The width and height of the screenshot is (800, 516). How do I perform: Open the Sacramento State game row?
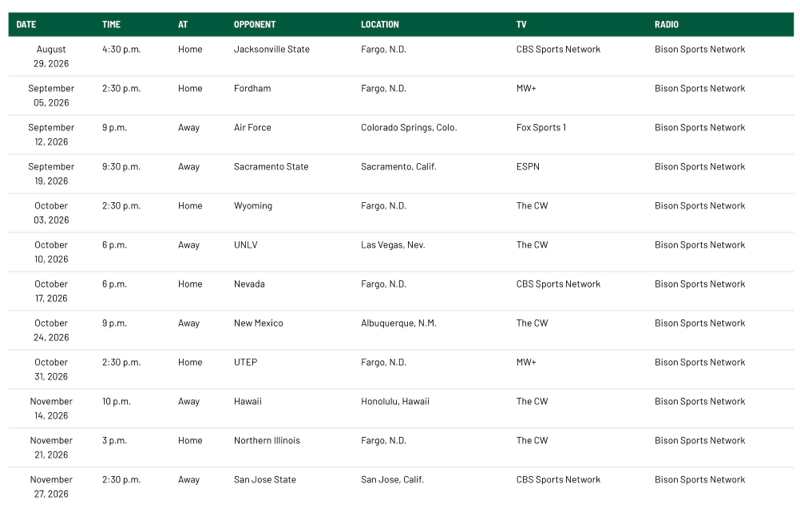coord(401,174)
